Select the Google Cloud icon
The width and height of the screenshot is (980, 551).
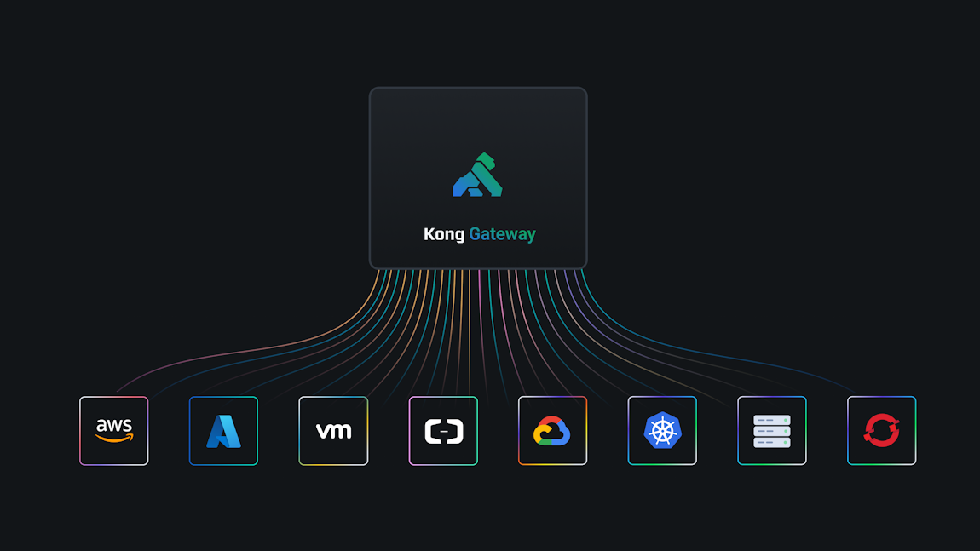point(552,430)
